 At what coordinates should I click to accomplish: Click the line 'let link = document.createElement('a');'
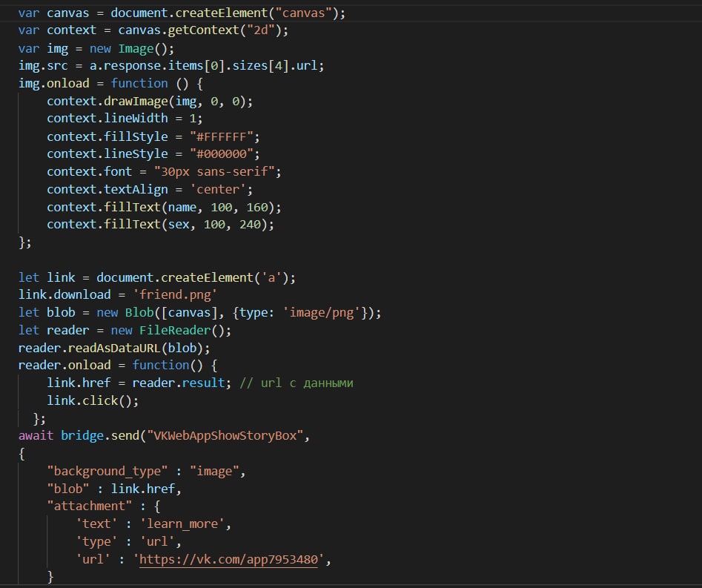pos(156,277)
